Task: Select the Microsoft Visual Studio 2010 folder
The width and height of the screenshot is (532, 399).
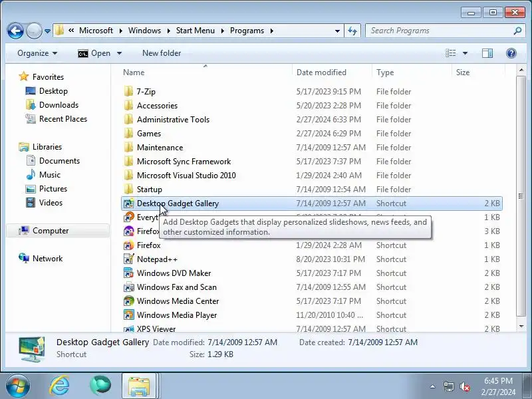Action: pos(186,175)
